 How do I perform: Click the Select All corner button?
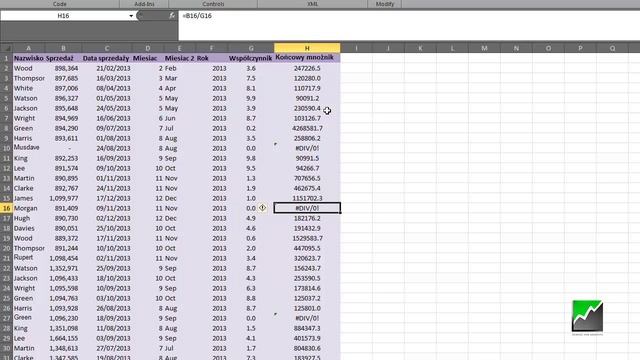click(7, 48)
